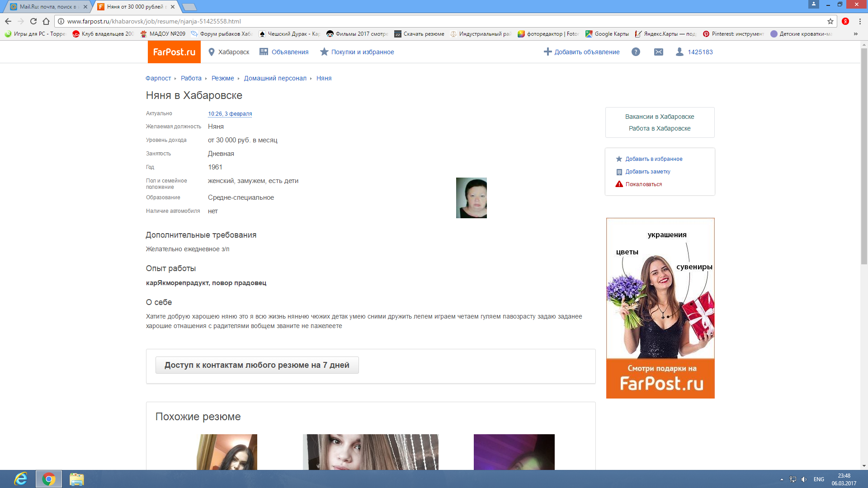
Task: Open Chrome menu three dots icon
Action: [x=860, y=21]
